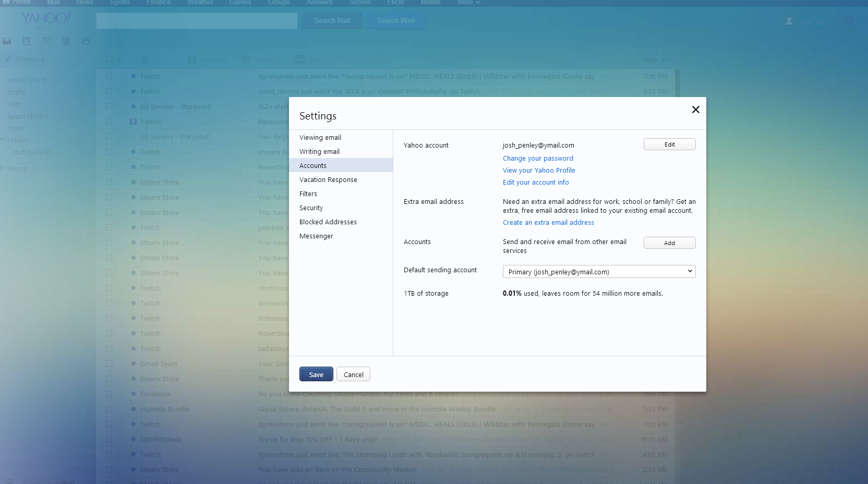Click the Yahoo Y icon on the Password email

(x=133, y=122)
